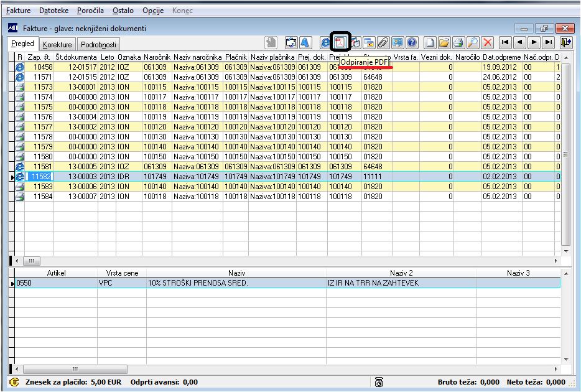The image size is (581, 392).
Task: Click the paperclip attachments icon
Action: (383, 42)
